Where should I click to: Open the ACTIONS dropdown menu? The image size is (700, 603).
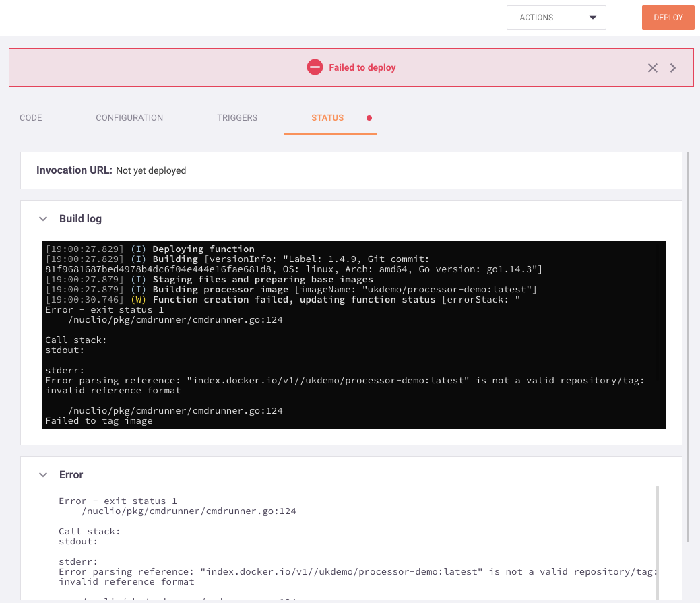pyautogui.click(x=556, y=17)
